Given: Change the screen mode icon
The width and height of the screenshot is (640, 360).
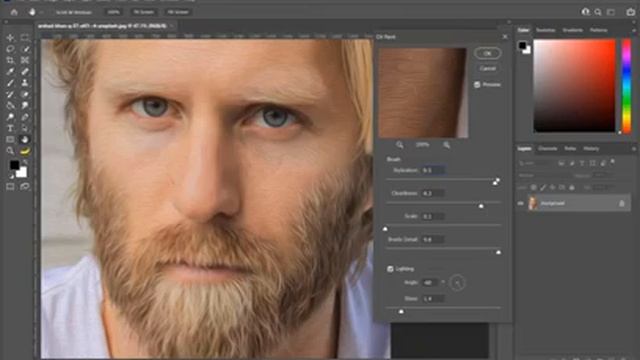Looking at the screenshot, I should (x=25, y=187).
